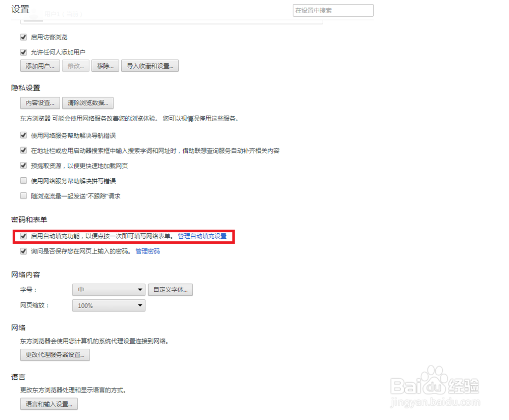Enable 随浏览流量一起发送不跟踪请求
509x420 pixels.
pyautogui.click(x=23, y=195)
